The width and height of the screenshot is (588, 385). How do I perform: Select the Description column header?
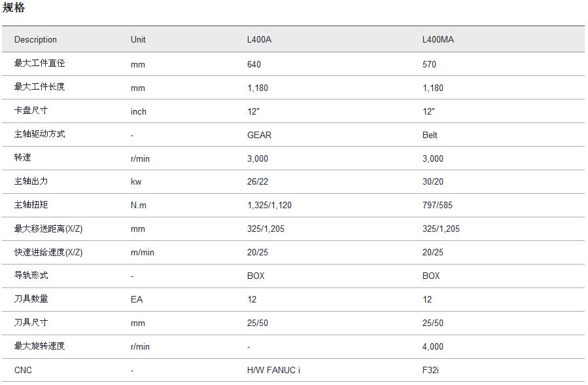pos(35,39)
